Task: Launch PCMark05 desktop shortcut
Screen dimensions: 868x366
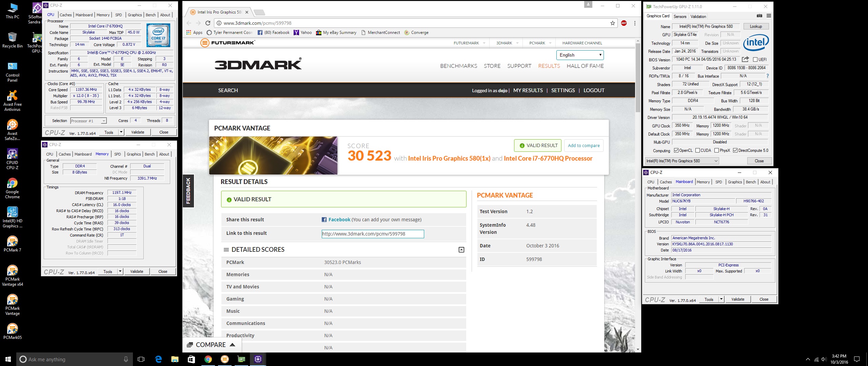Action: point(13,331)
